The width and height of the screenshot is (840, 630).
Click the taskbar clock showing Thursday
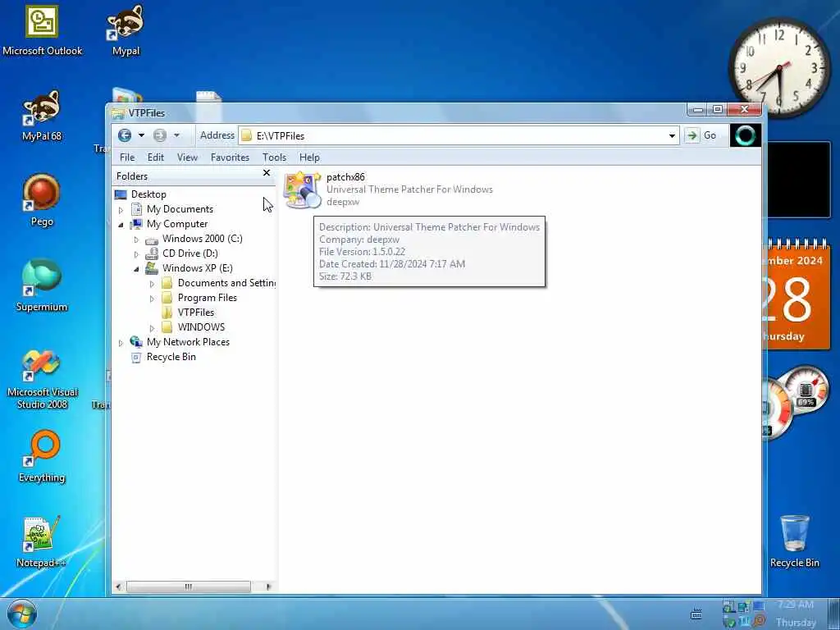(x=796, y=614)
